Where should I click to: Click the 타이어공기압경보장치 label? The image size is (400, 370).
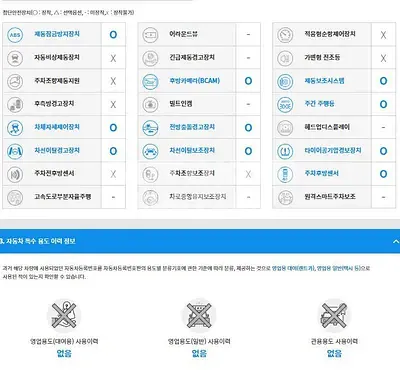click(333, 150)
